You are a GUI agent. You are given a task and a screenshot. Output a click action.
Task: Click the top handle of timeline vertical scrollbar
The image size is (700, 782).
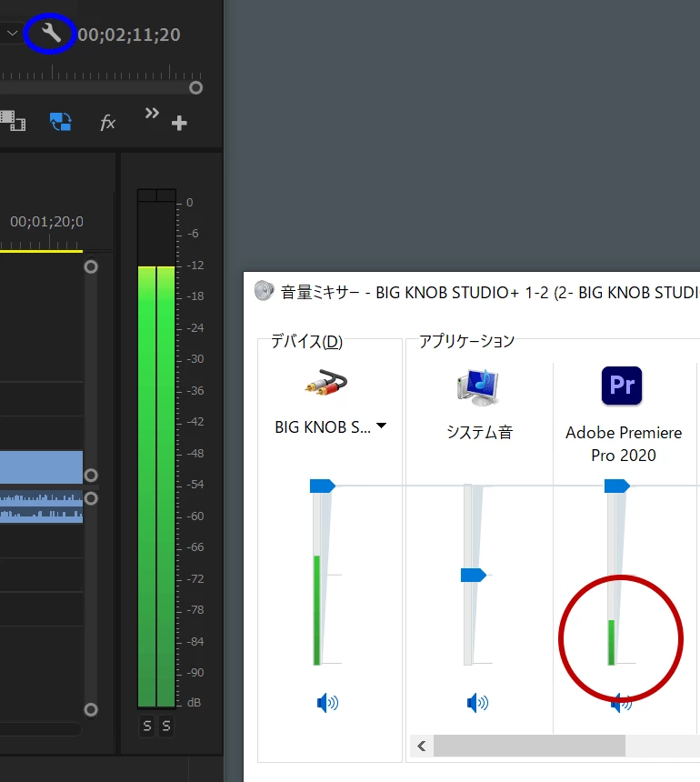point(91,266)
